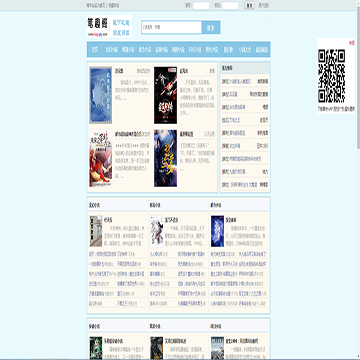Click the novel search input box
The height and width of the screenshot is (360, 360).
pyautogui.click(x=172, y=27)
